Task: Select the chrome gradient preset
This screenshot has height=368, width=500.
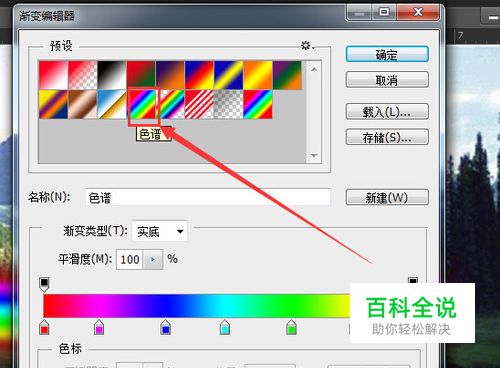Action: pos(112,104)
